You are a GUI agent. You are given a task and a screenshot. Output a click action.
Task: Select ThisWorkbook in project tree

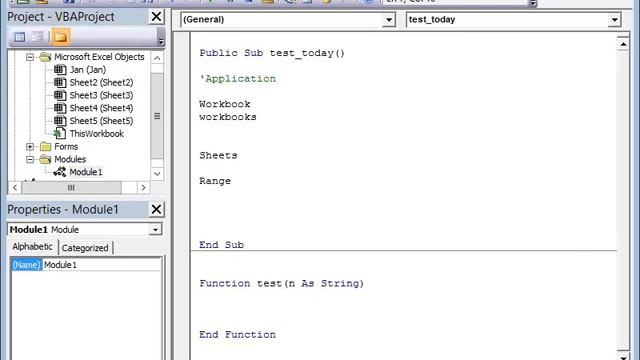point(96,133)
